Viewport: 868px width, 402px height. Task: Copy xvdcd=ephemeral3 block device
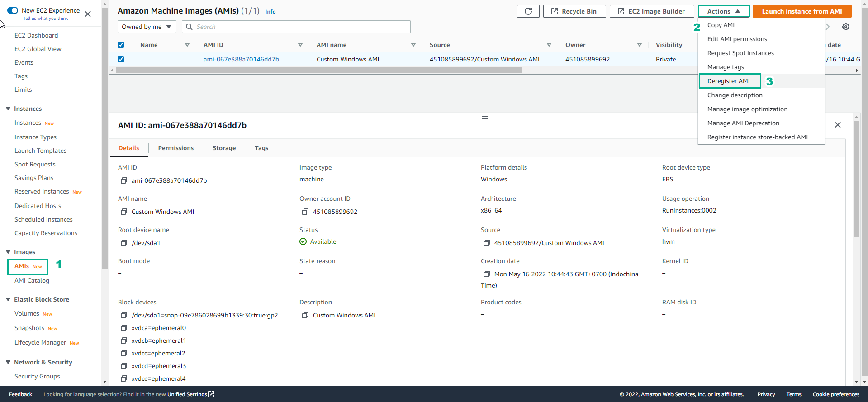tap(123, 366)
